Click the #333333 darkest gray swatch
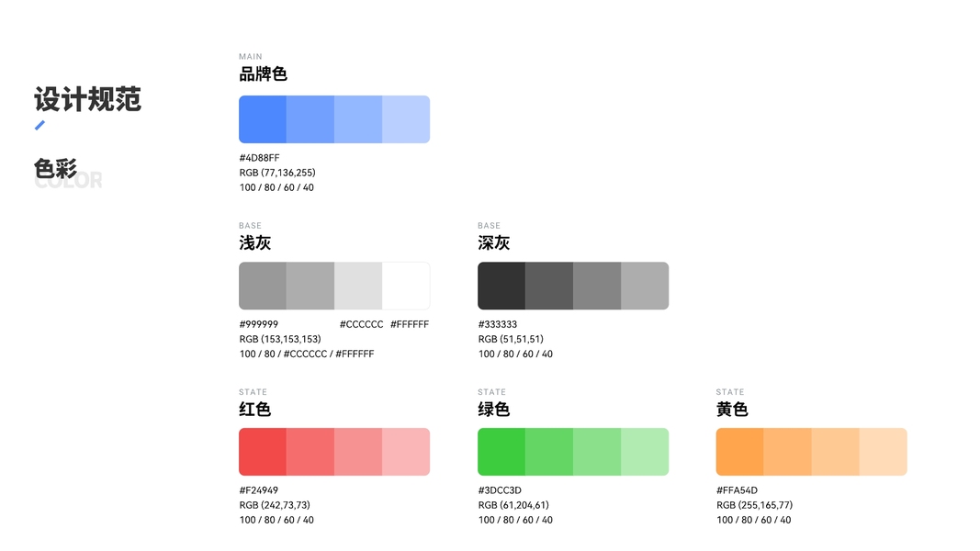The width and height of the screenshot is (980, 551). pos(501,286)
